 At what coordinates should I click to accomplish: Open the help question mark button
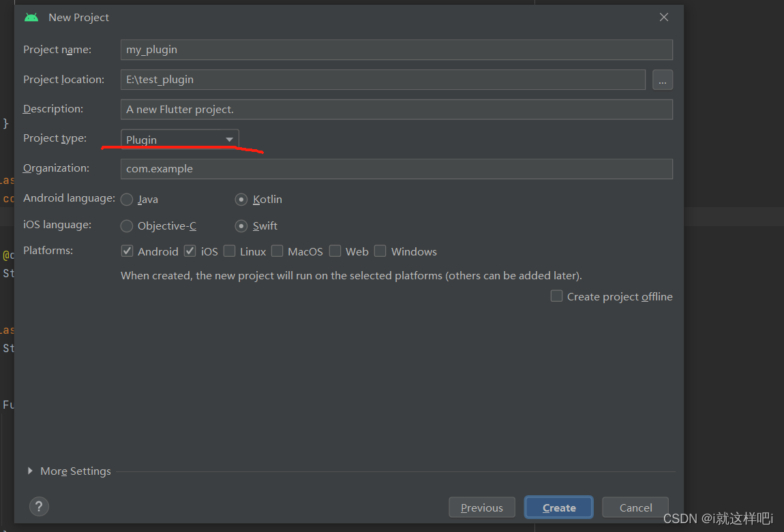click(x=39, y=507)
